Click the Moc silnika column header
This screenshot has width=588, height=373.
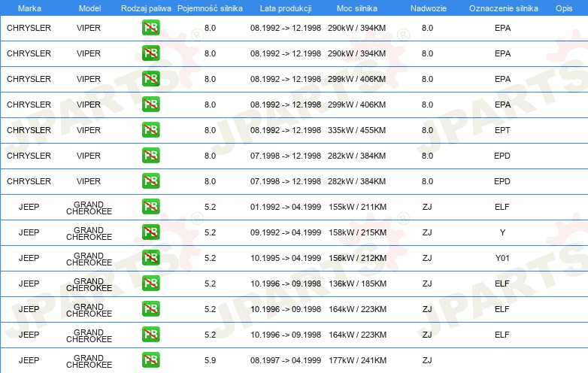357,8
